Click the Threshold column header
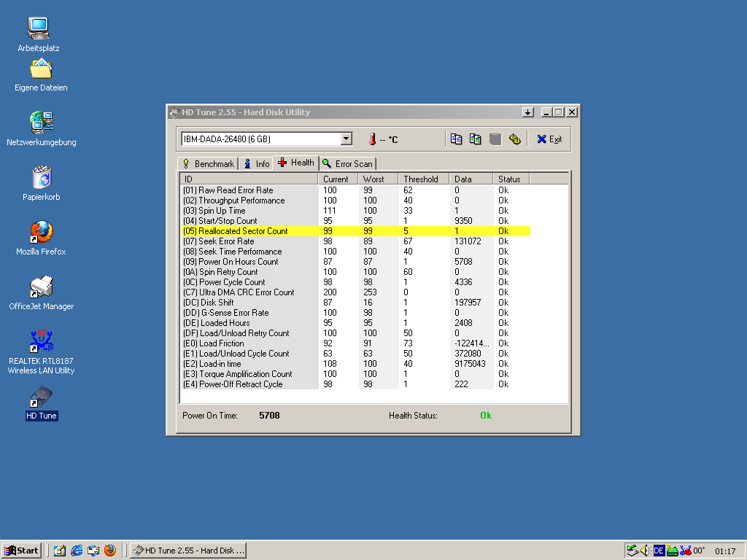This screenshot has height=560, width=747. (x=424, y=179)
